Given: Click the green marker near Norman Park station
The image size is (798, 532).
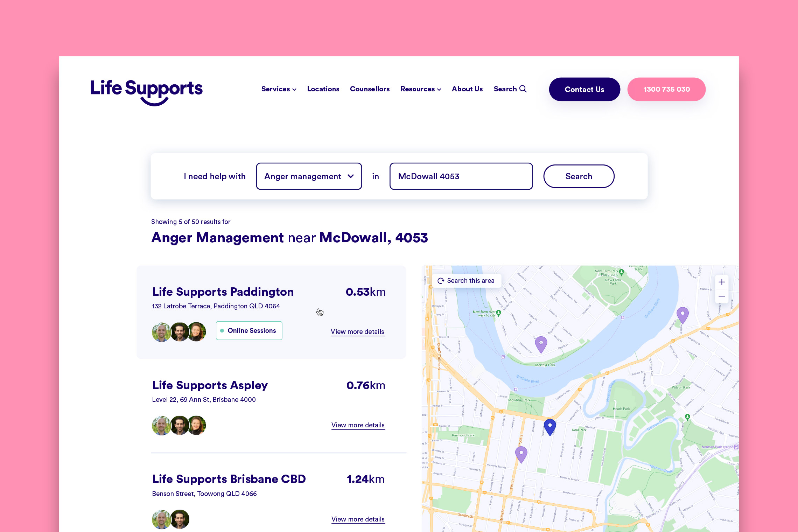Looking at the screenshot, I should click(x=687, y=417).
